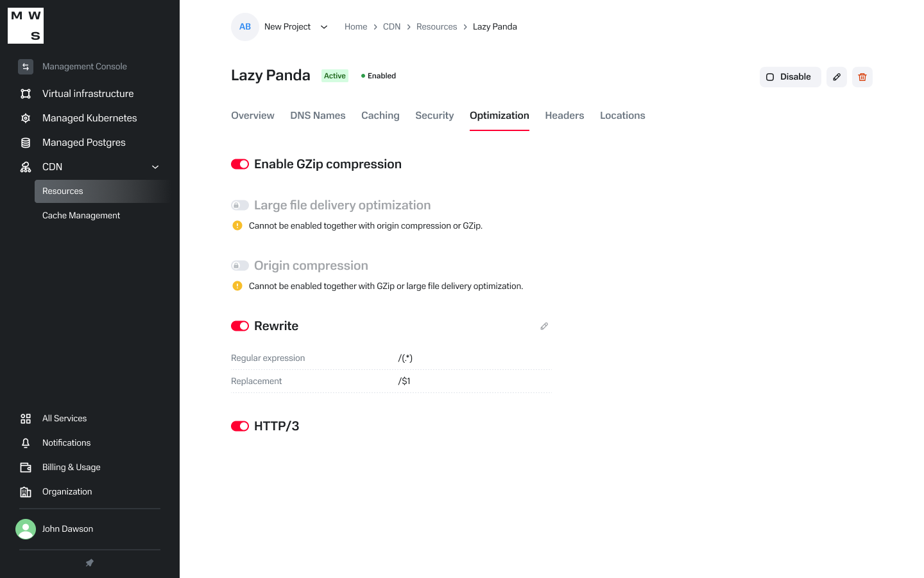Go to CDN in the breadcrumb
The width and height of the screenshot is (924, 578).
click(391, 27)
